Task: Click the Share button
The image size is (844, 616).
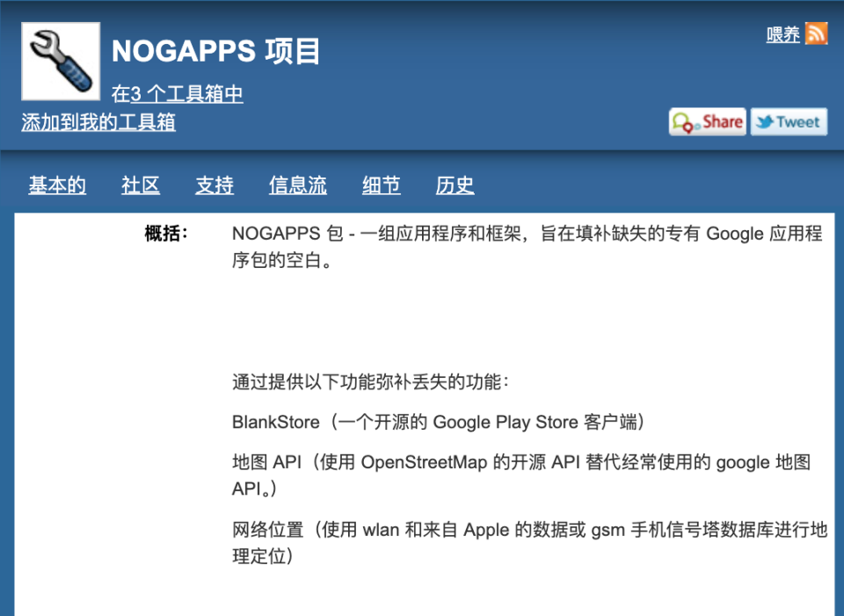Action: (x=707, y=122)
